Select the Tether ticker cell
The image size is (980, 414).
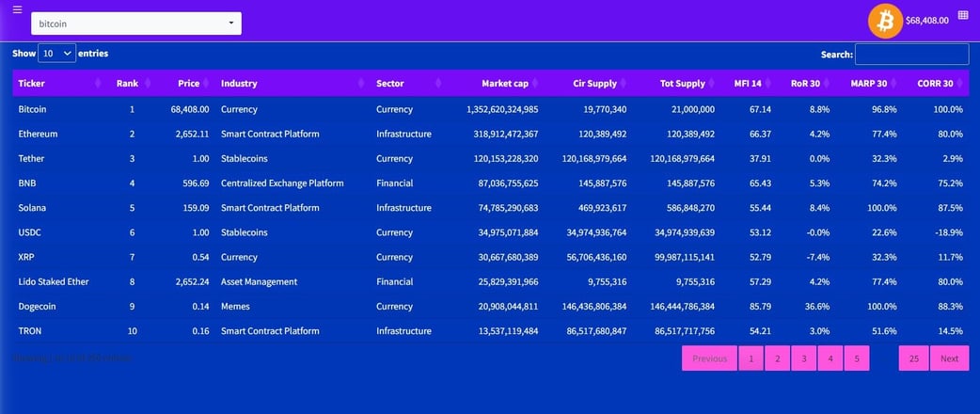click(x=31, y=159)
